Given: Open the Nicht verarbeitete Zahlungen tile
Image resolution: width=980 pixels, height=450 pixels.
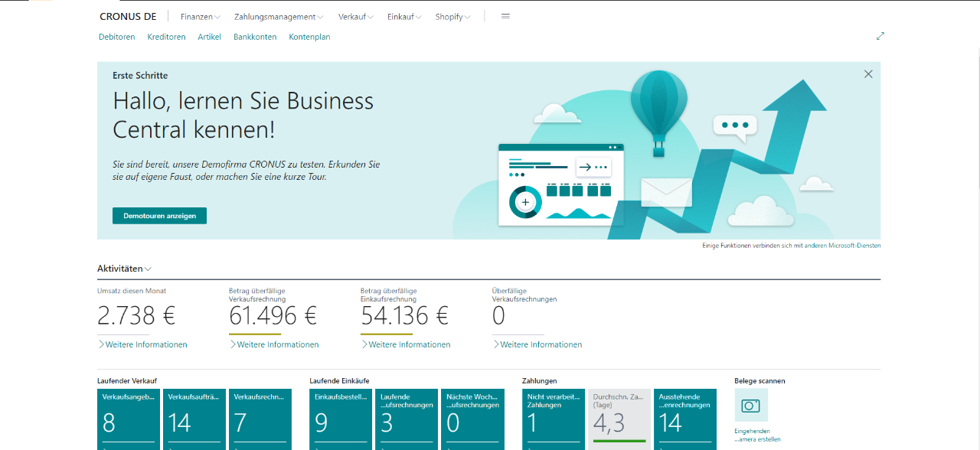Looking at the screenshot, I should click(x=554, y=419).
